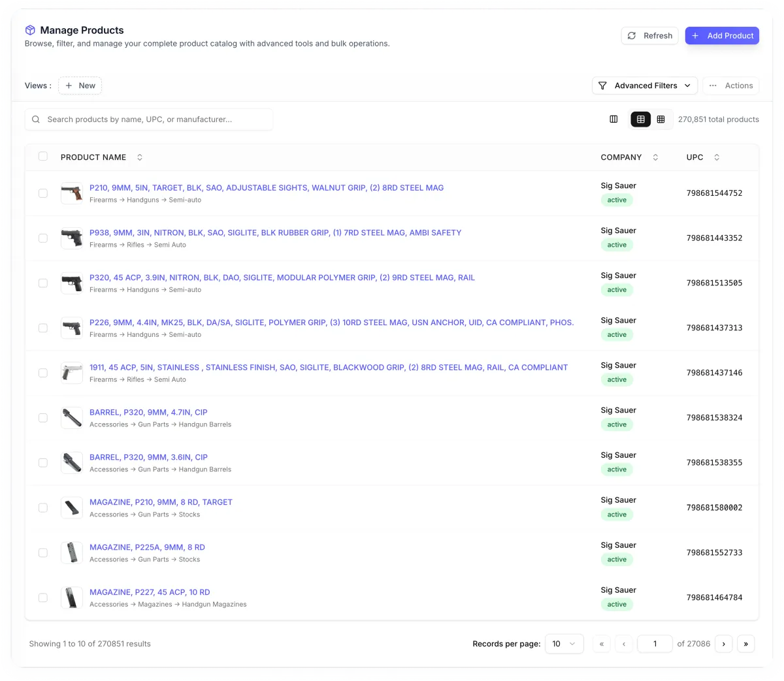Open Magazine P210 Target thumbnail
Viewport: 784px width, 681px height.
click(72, 508)
